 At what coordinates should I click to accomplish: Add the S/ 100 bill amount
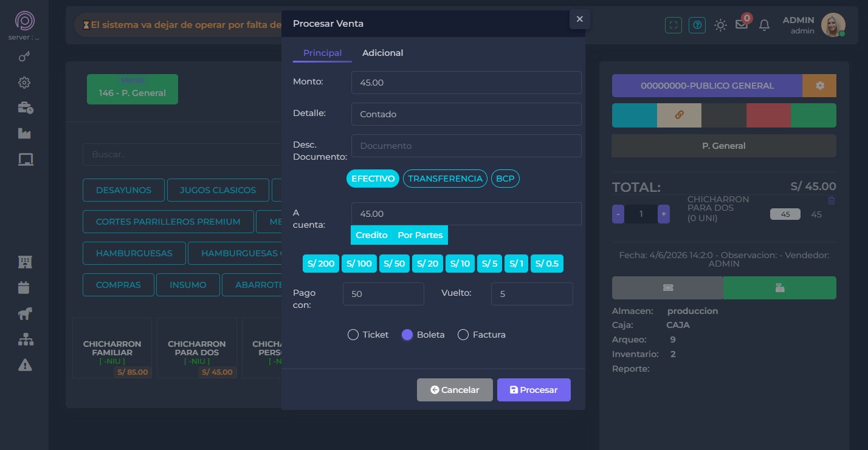359,264
